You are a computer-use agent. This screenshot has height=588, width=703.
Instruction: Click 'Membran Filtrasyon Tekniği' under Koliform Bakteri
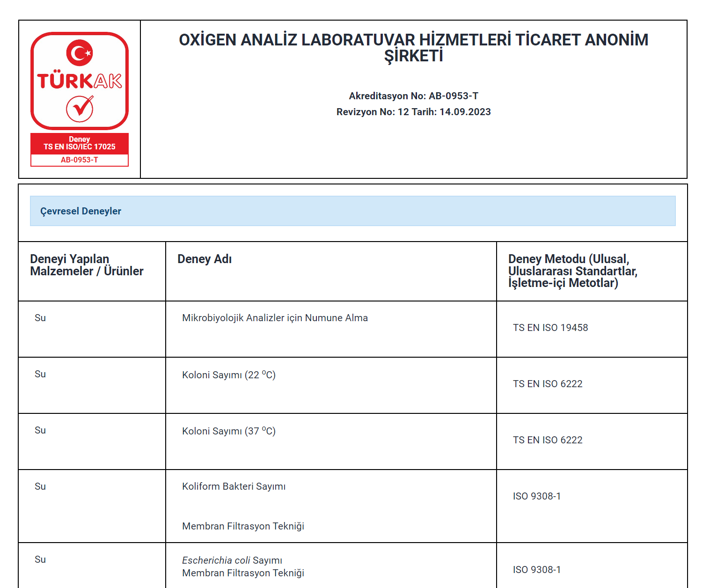coord(243,526)
